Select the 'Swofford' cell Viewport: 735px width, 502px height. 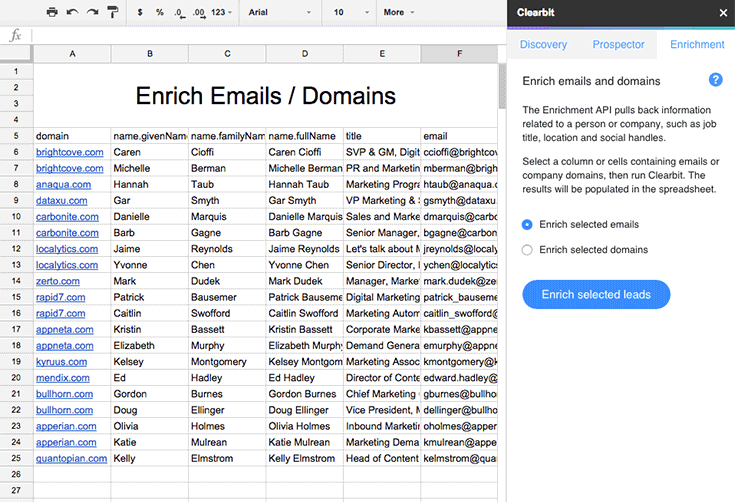click(227, 313)
